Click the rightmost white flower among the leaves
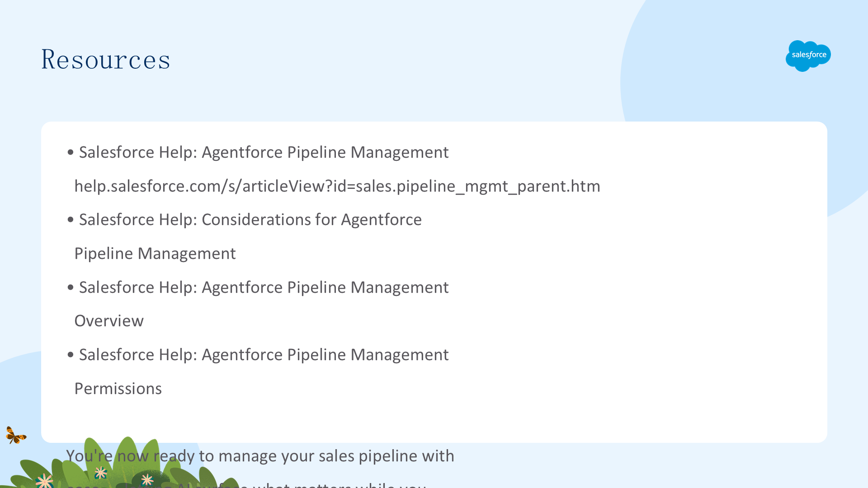 point(147,479)
